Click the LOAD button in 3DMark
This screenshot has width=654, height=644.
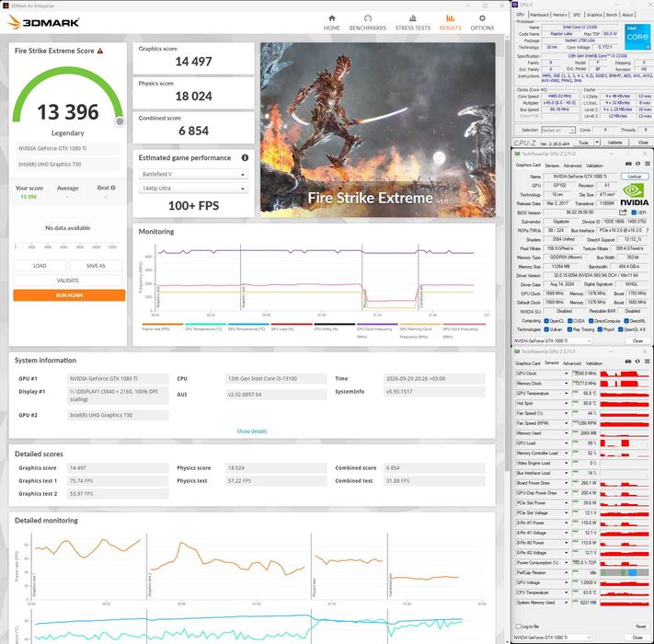point(40,266)
